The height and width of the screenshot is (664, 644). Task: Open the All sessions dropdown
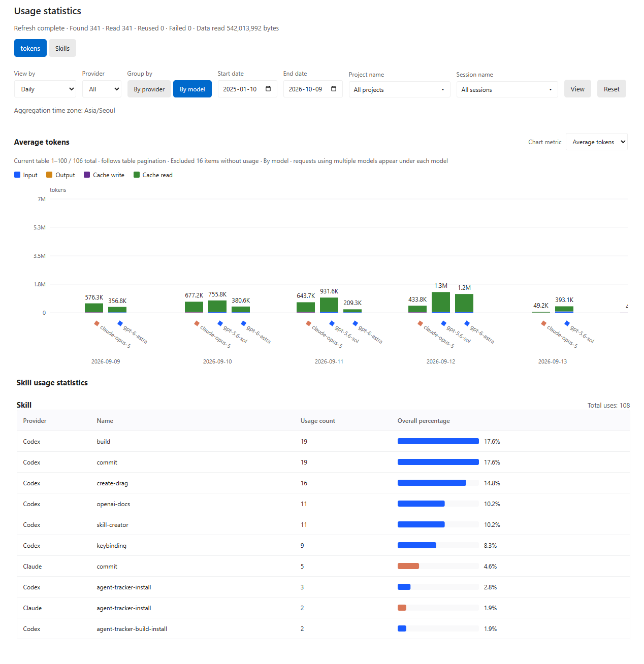point(507,89)
